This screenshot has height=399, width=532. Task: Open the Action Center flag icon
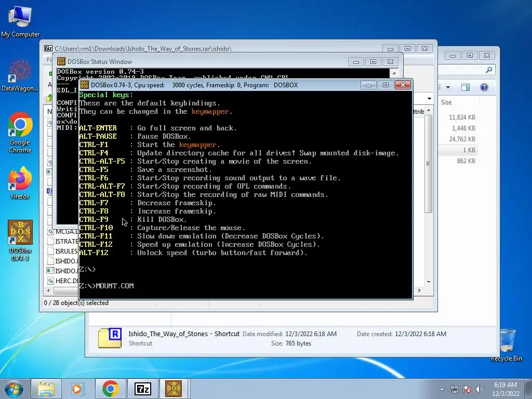(467, 389)
